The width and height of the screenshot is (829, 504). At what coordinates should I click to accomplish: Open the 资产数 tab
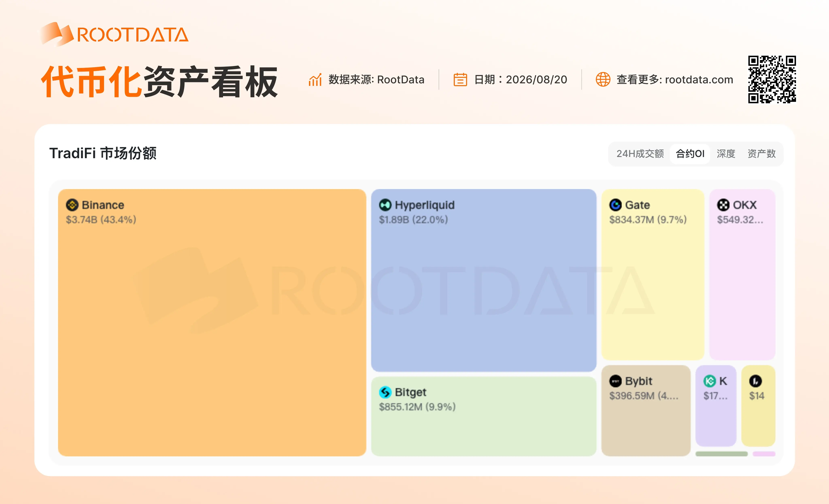click(761, 154)
